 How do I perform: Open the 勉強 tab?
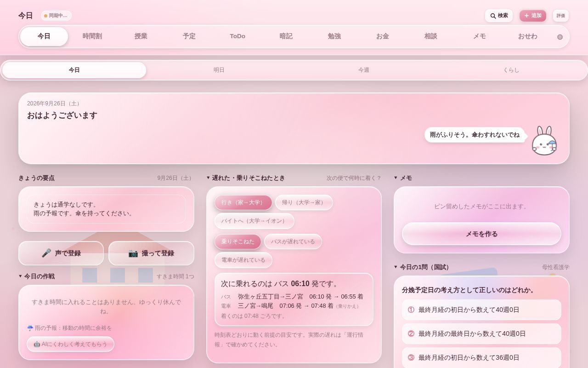point(334,36)
